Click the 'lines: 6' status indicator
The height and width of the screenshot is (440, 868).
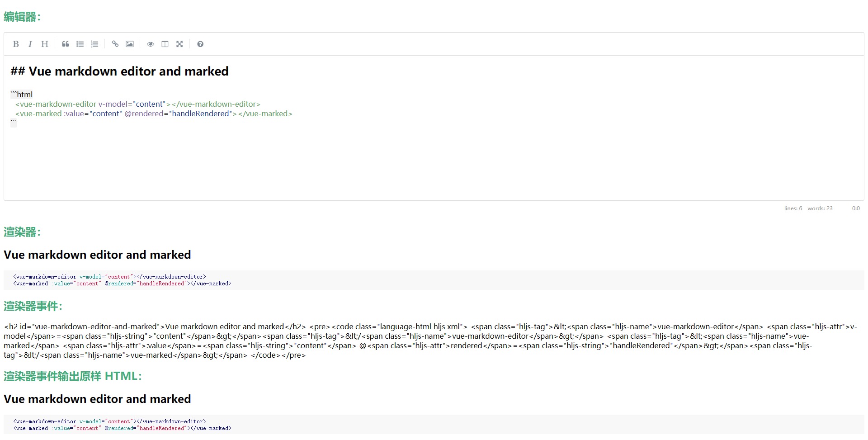coord(793,208)
